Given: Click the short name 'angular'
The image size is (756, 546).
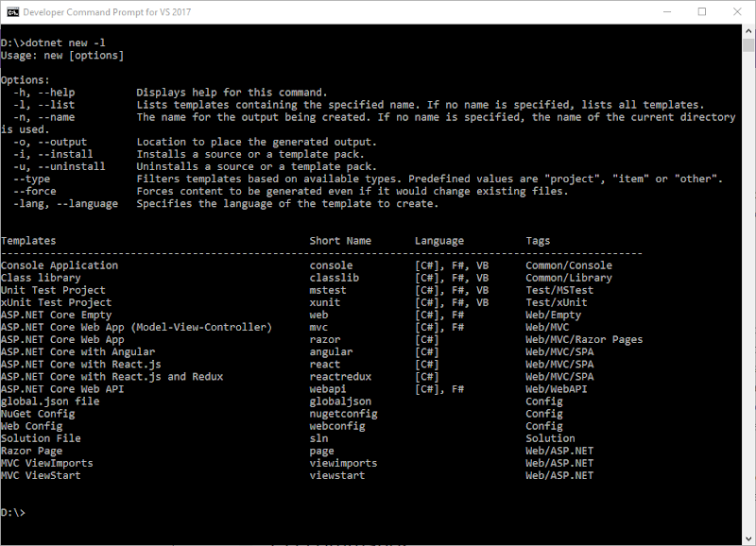Looking at the screenshot, I should 332,352.
